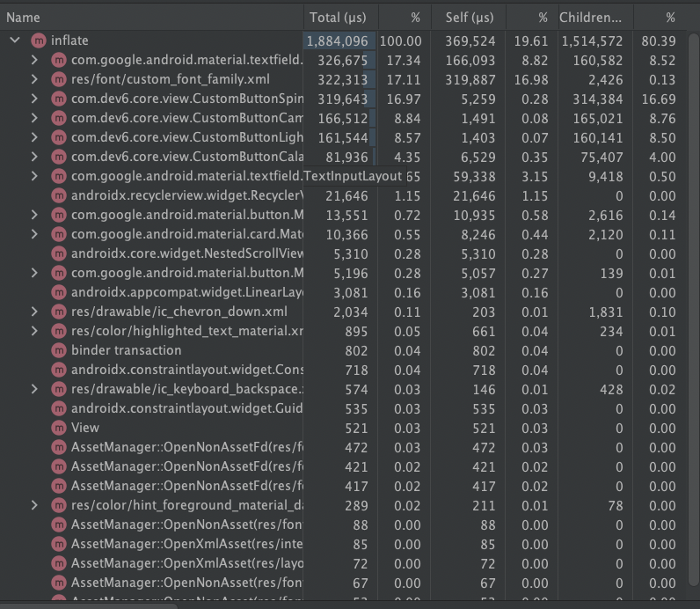The image size is (700, 609).
Task: Expand com.google.android.material.card row
Action: click(34, 234)
